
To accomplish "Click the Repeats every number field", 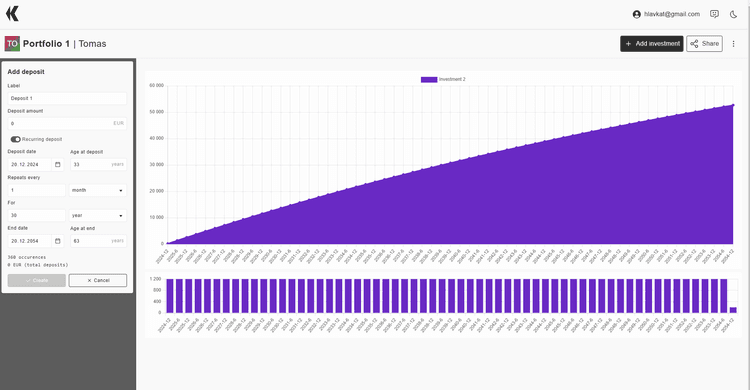I will tap(36, 190).
